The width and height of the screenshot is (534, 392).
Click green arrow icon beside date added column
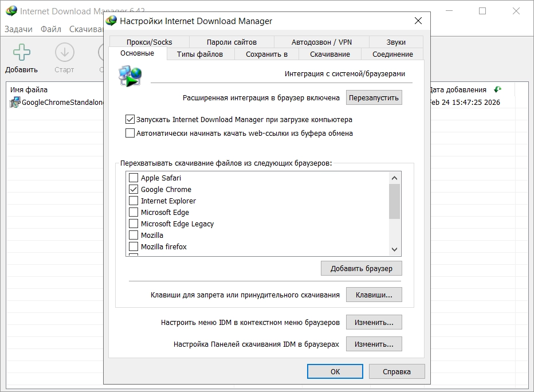497,89
